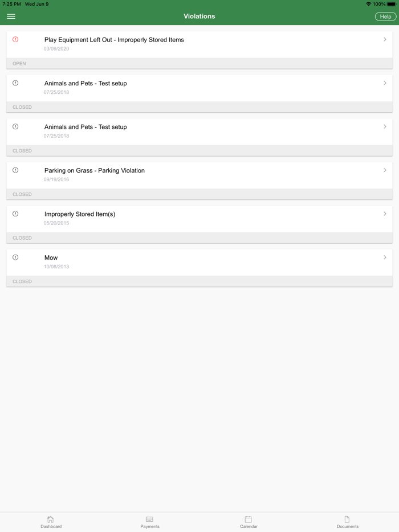Tap alert icon beside Improperly Stored Item(s)
Screen dimensions: 399x532
tap(15, 214)
